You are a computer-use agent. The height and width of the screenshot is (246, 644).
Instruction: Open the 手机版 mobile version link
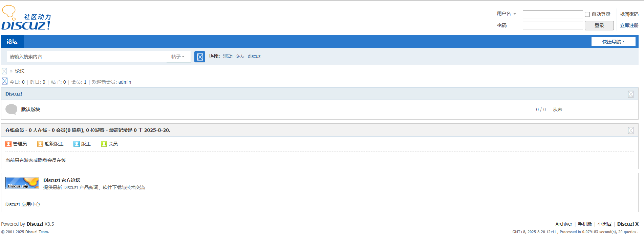[585, 224]
